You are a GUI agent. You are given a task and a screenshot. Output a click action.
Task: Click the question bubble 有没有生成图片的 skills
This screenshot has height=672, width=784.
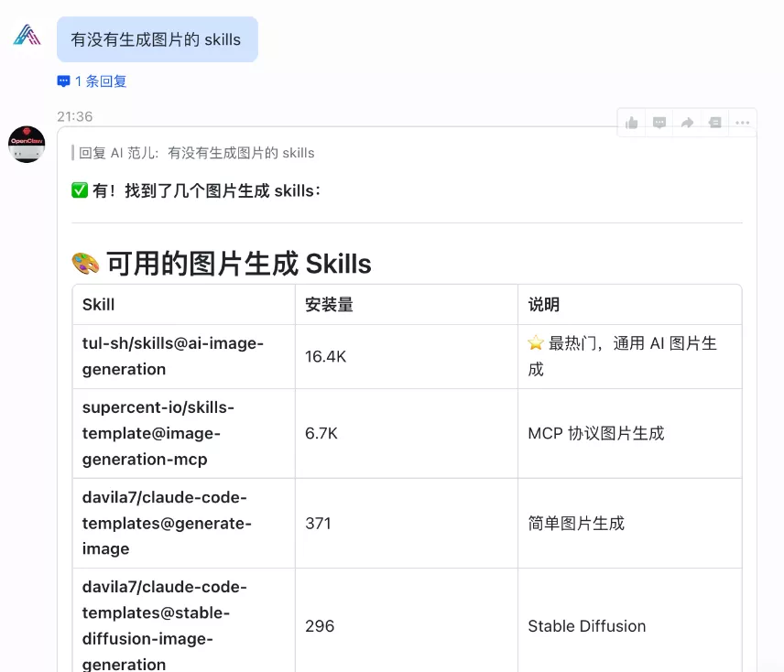point(157,38)
